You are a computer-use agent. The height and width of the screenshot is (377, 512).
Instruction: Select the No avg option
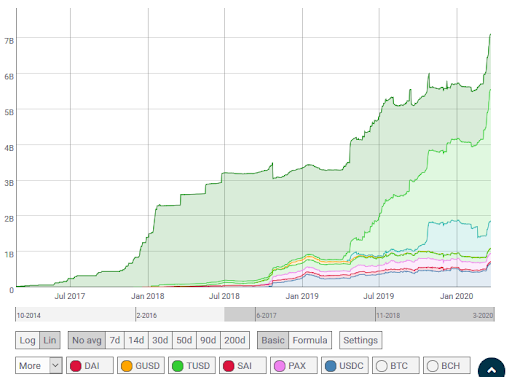point(87,340)
